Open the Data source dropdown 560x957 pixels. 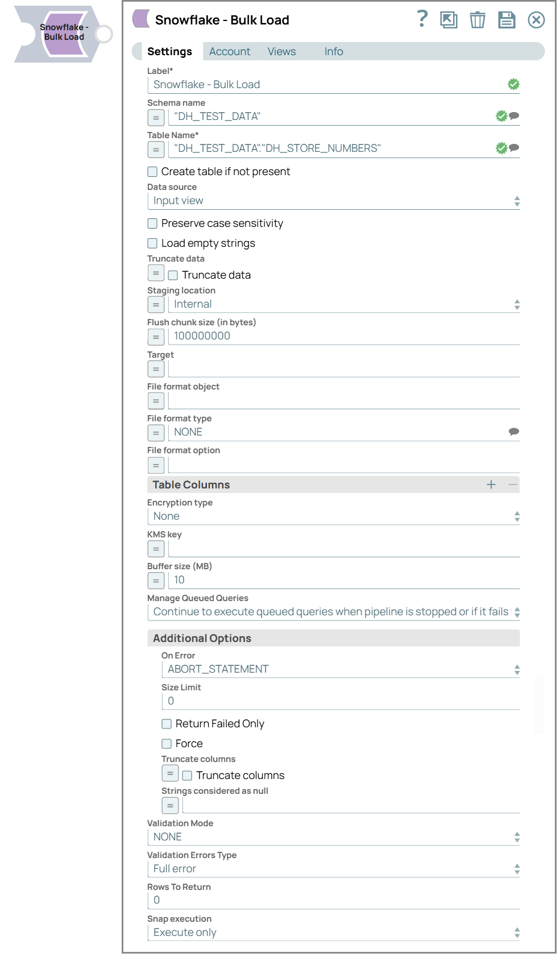click(x=516, y=200)
